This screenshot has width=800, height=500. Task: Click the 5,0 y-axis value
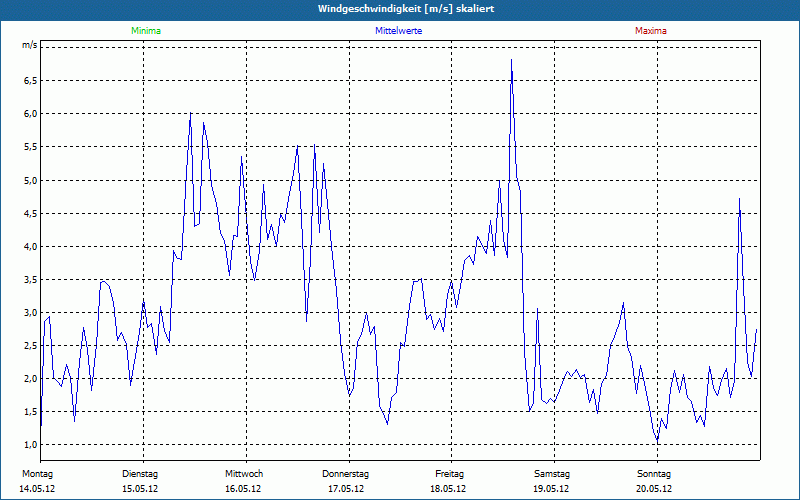click(31, 180)
